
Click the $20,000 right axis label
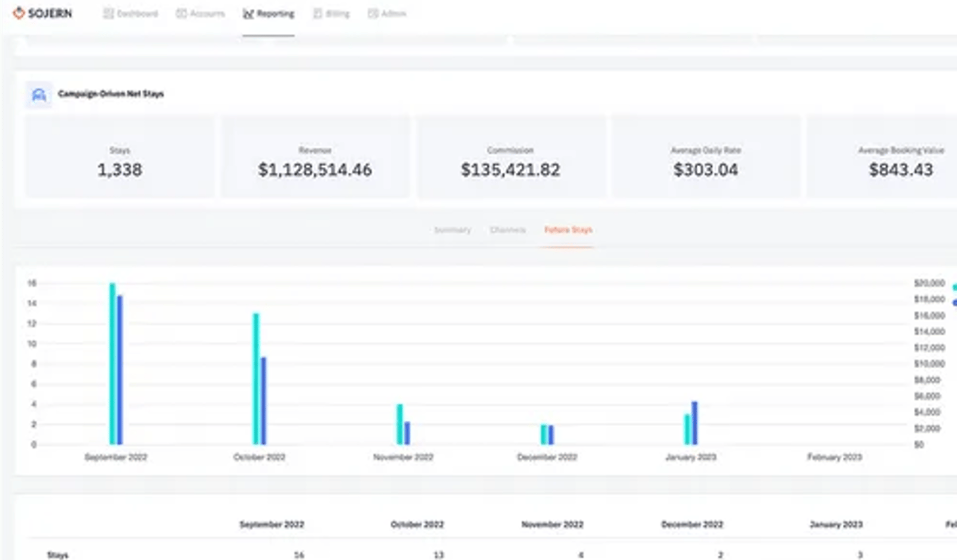(x=929, y=283)
